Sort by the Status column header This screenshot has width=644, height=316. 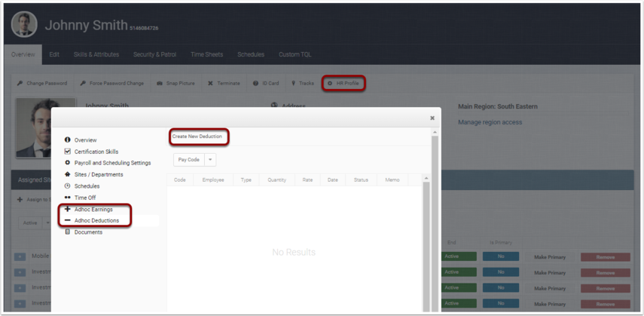pos(361,179)
